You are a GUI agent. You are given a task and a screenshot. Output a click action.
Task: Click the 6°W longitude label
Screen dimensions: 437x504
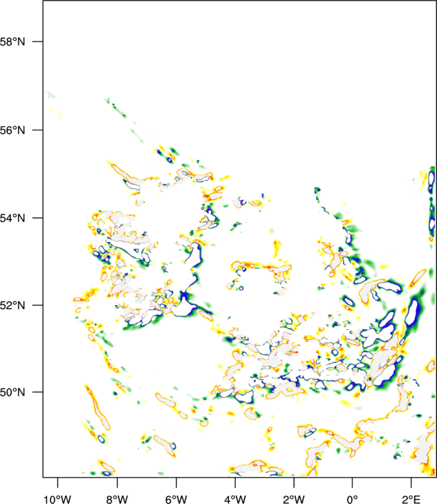(176, 499)
